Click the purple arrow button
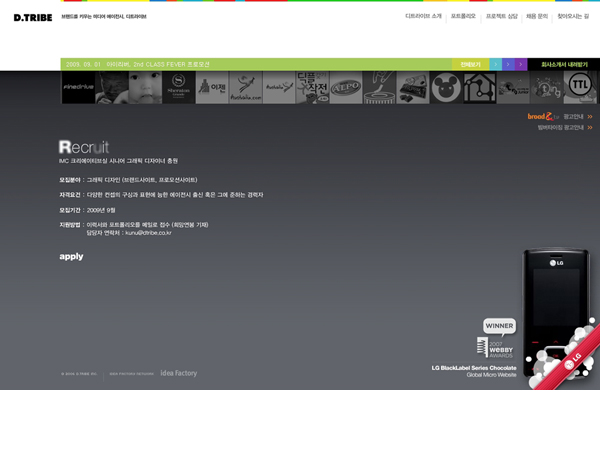600x450 pixels. 521,64
